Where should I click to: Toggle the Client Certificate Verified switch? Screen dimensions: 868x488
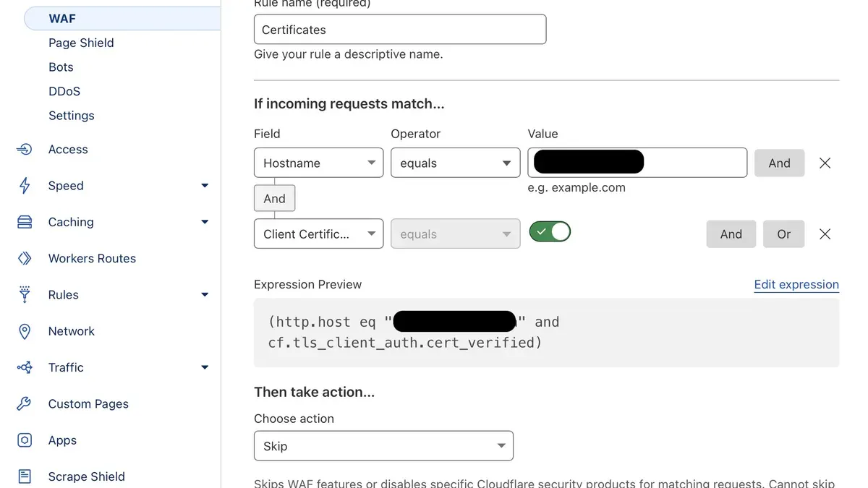(x=550, y=232)
